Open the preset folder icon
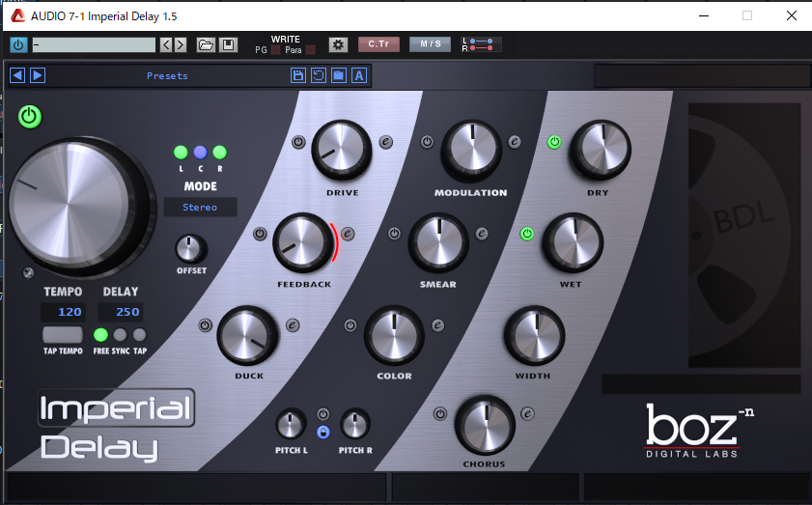This screenshot has height=505, width=812. (x=339, y=75)
